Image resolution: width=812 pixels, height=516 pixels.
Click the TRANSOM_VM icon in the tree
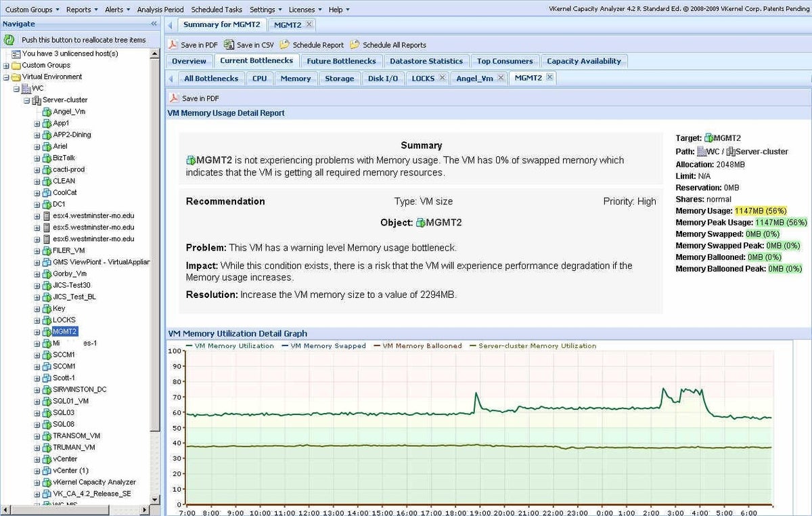coord(47,435)
